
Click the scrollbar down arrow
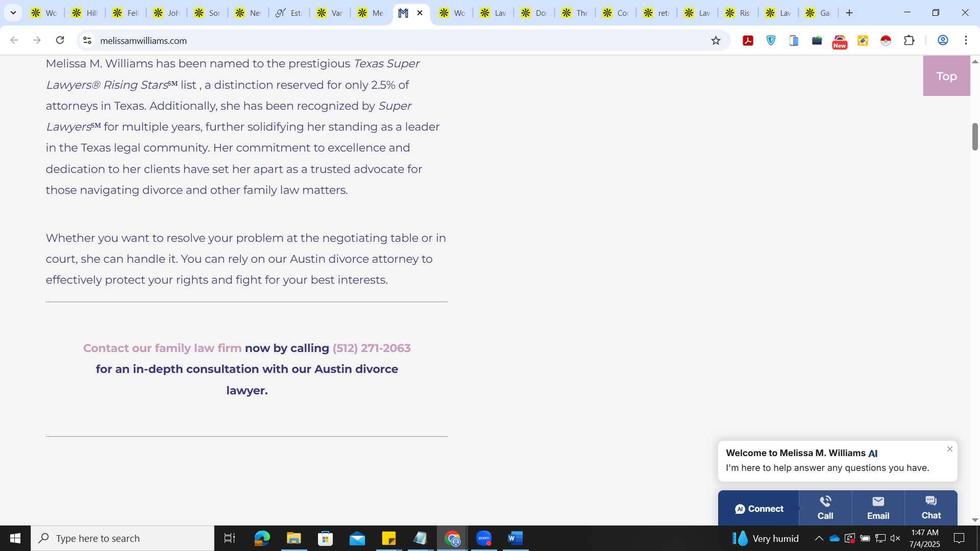pyautogui.click(x=975, y=520)
